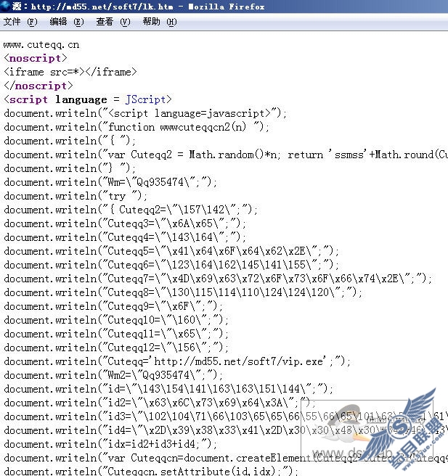Click the Wm2=\"Qq935474\" line

point(113,375)
